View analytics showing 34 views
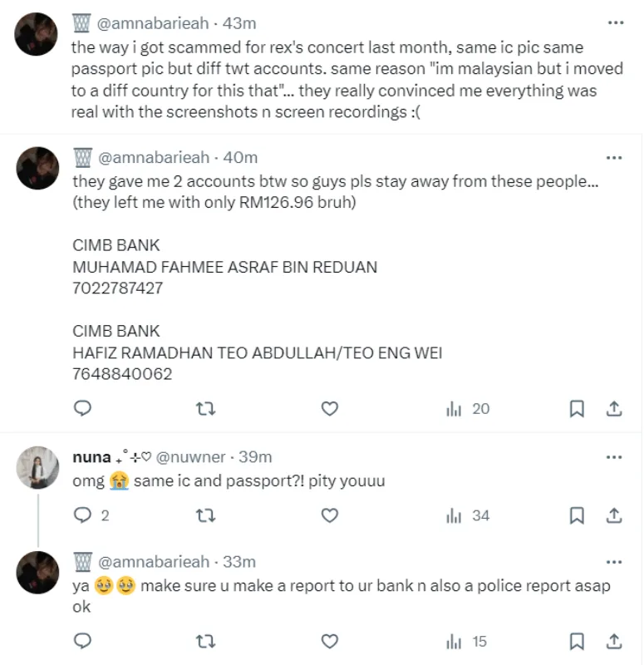This screenshot has width=644, height=665. (x=469, y=516)
